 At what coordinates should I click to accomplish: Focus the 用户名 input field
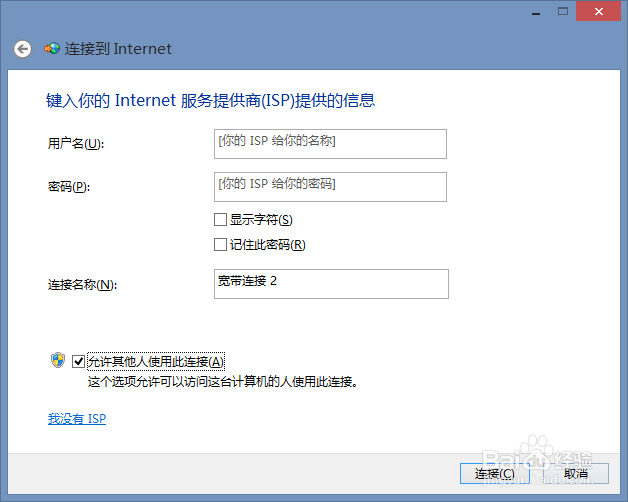coord(330,144)
